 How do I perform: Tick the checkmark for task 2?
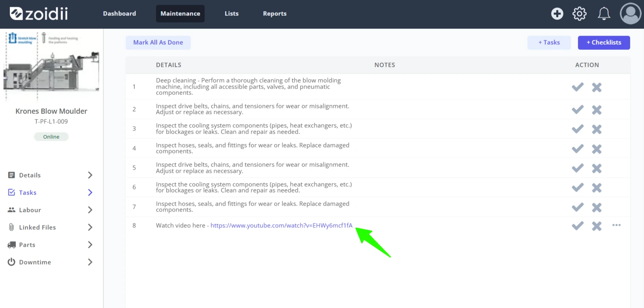click(578, 110)
